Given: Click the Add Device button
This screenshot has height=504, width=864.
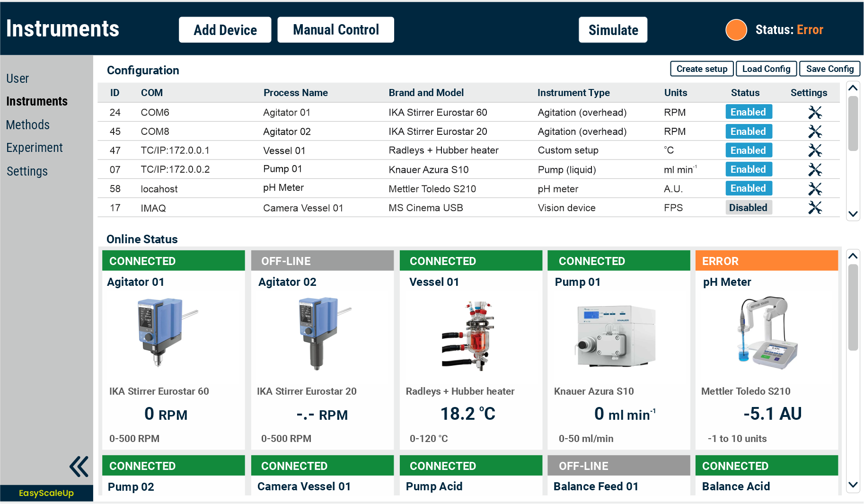Looking at the screenshot, I should click(x=225, y=30).
